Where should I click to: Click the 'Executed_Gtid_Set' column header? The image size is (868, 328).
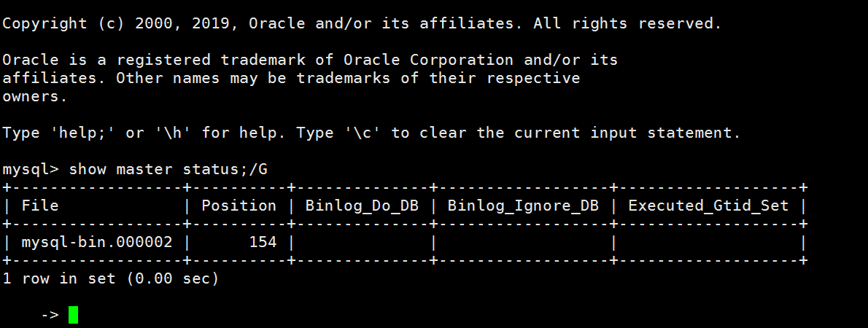[708, 206]
